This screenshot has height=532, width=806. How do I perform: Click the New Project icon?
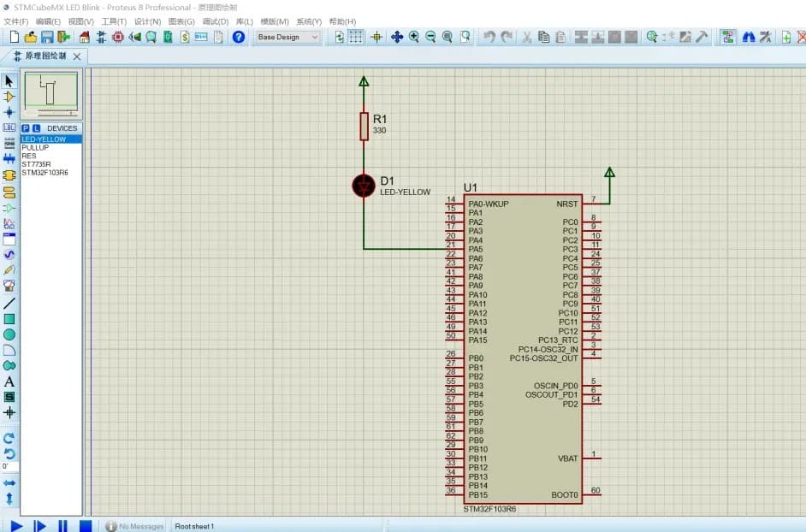coord(15,37)
